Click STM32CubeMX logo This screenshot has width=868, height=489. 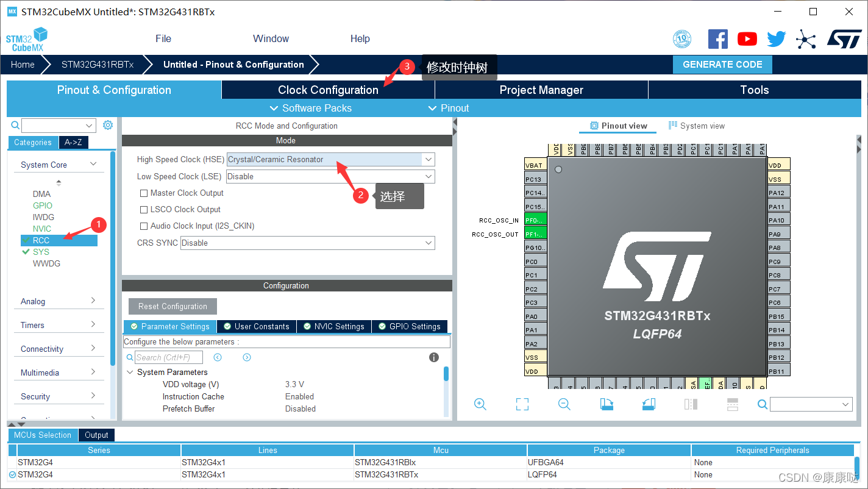(27, 39)
